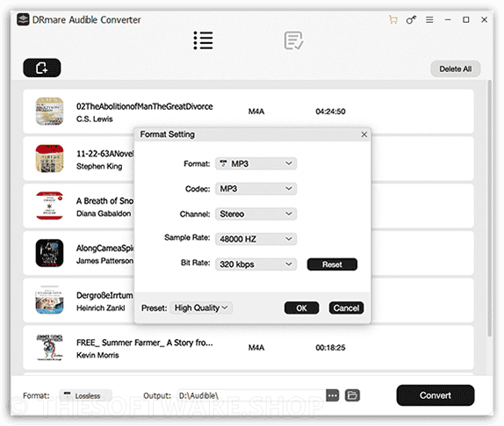Viewport: 504px width, 426px height.
Task: Close the Format Setting dialog
Action: pyautogui.click(x=364, y=134)
